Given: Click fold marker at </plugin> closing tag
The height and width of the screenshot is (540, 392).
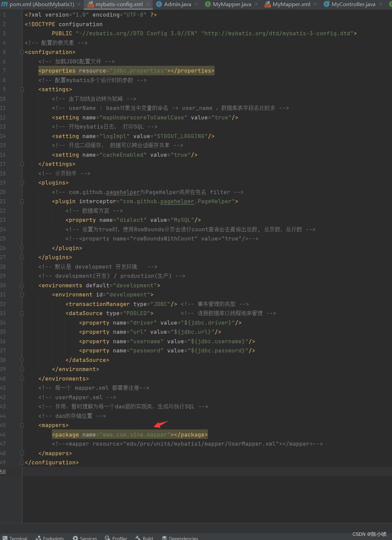Looking at the screenshot, I should 22,248.
